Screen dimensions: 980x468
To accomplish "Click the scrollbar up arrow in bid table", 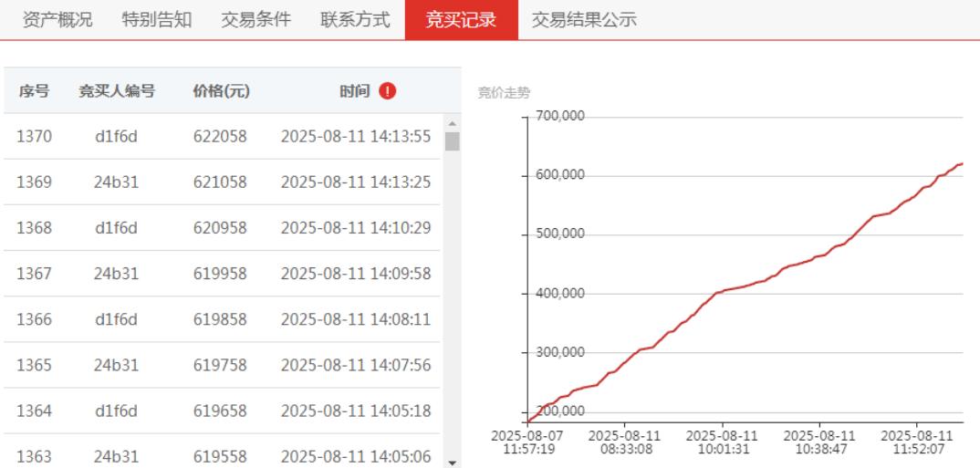I will 453,122.
